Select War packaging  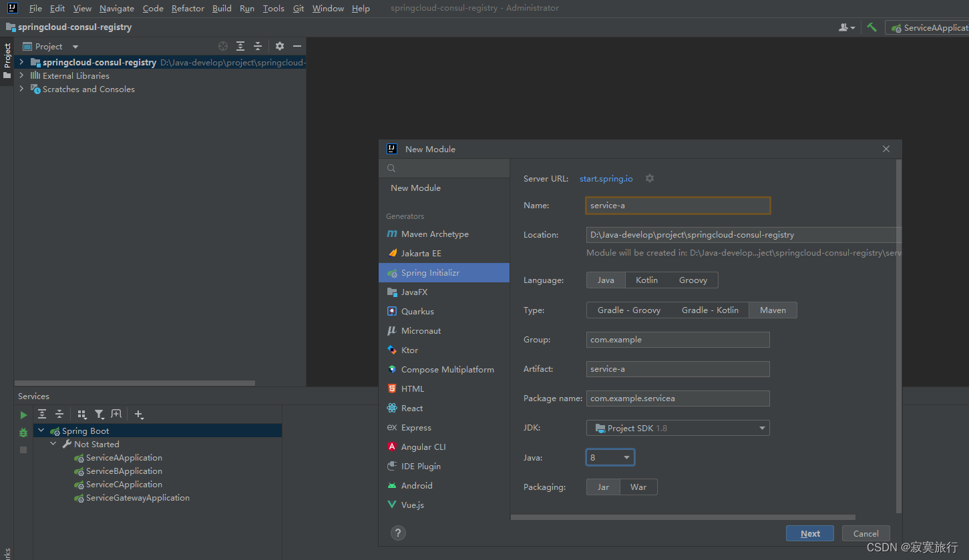point(638,487)
